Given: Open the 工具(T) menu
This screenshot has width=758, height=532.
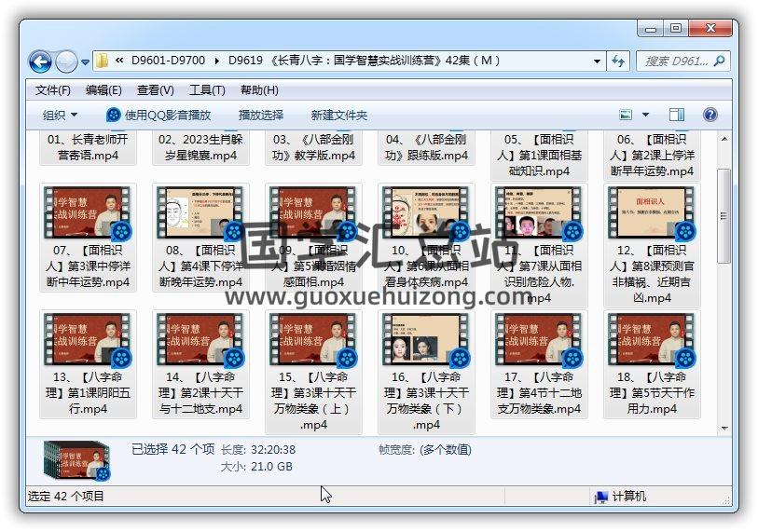Looking at the screenshot, I should [207, 90].
